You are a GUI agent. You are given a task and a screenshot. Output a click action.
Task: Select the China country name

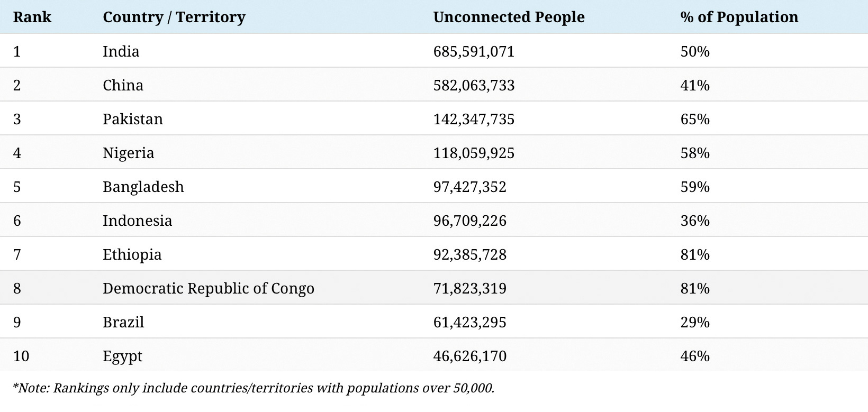point(123,85)
